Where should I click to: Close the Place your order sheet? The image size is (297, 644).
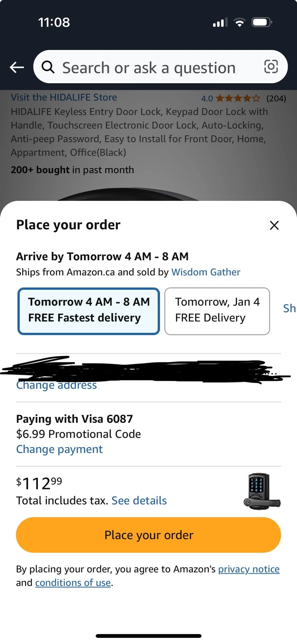pos(274,225)
